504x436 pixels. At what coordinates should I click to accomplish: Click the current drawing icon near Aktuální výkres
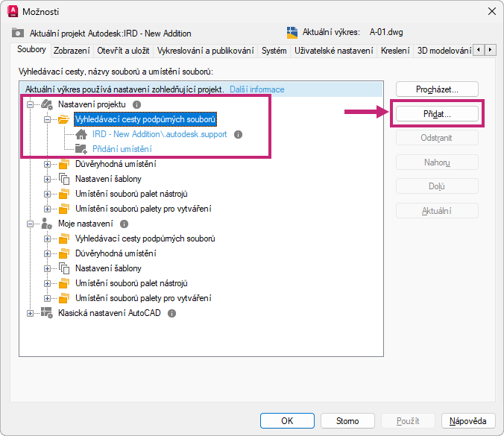pos(292,33)
